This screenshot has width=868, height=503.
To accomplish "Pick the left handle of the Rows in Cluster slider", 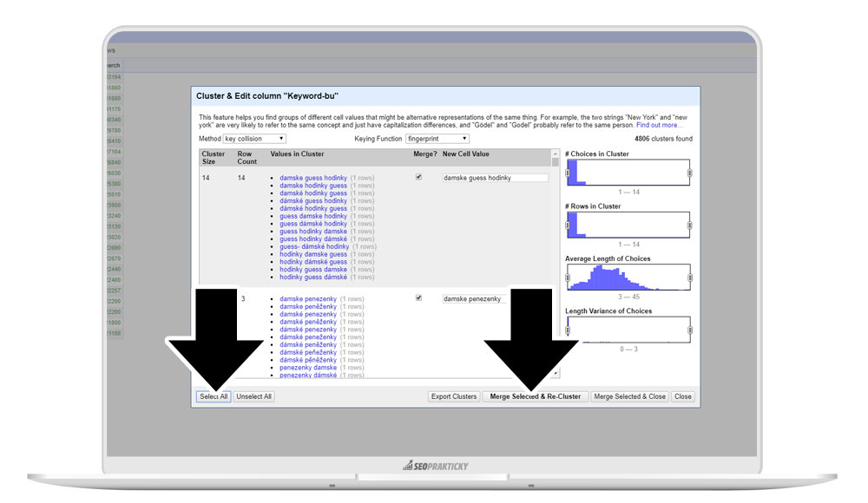I will [568, 225].
